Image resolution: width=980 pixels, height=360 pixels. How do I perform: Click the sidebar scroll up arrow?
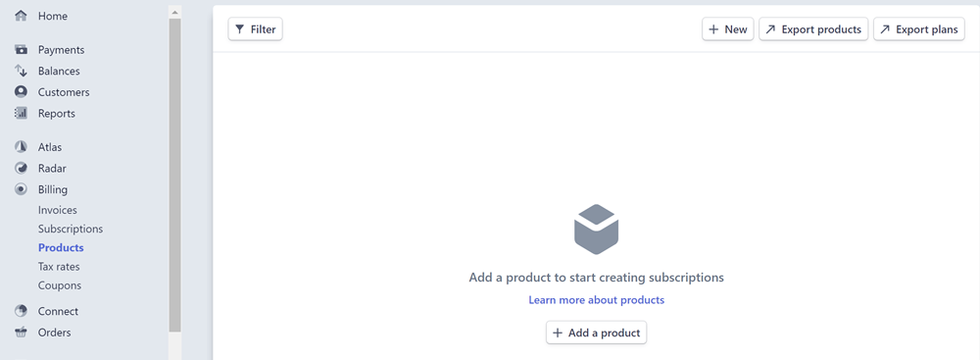click(175, 12)
